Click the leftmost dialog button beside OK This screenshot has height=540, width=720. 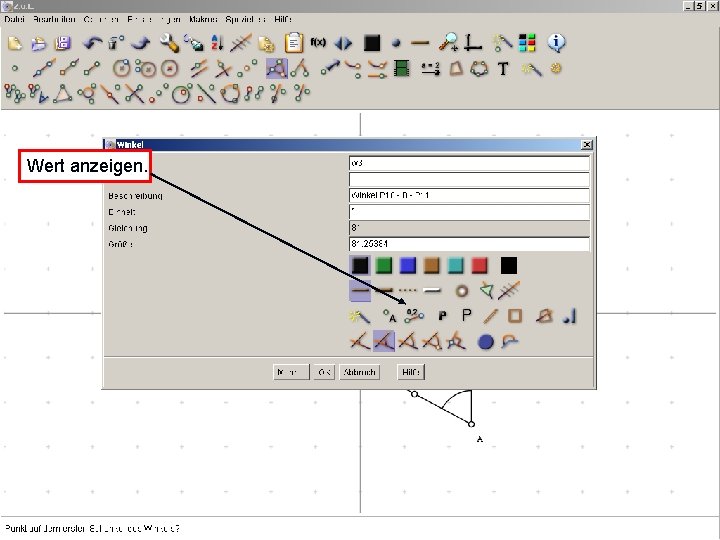click(291, 372)
